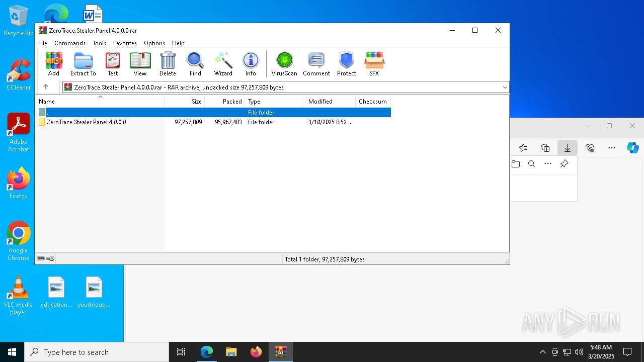Open Edge Settings and more ellipsis
This screenshot has height=362, width=644.
[x=612, y=148]
